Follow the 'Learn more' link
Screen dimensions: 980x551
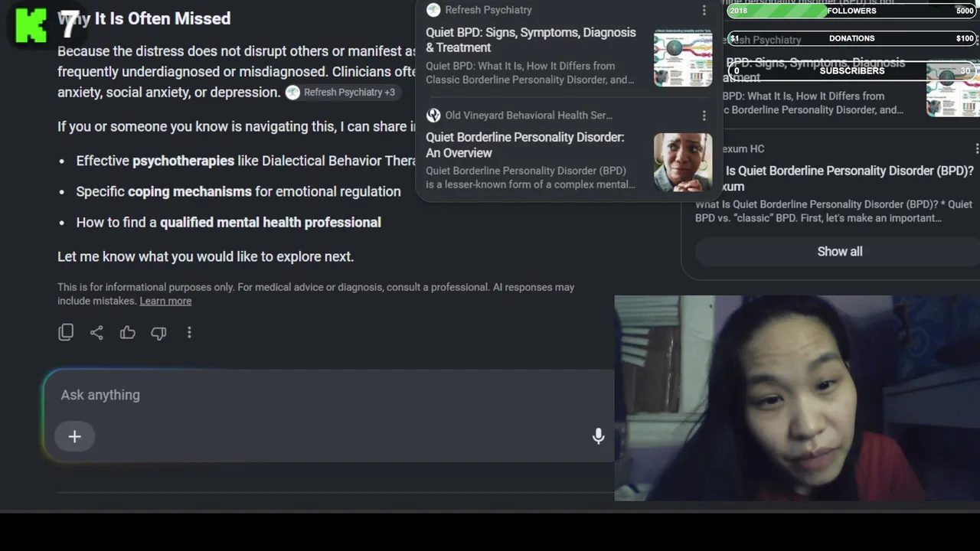tap(165, 301)
